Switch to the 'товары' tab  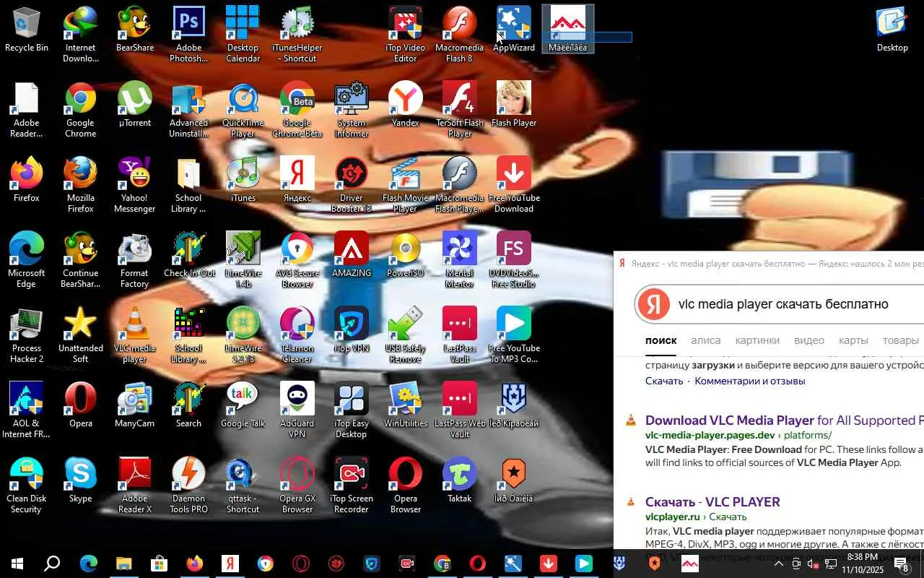coord(901,340)
